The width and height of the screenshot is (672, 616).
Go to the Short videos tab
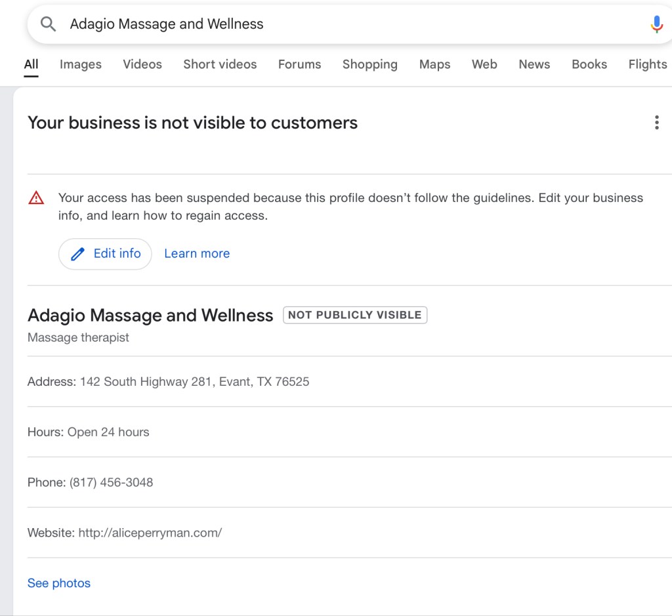[220, 64]
